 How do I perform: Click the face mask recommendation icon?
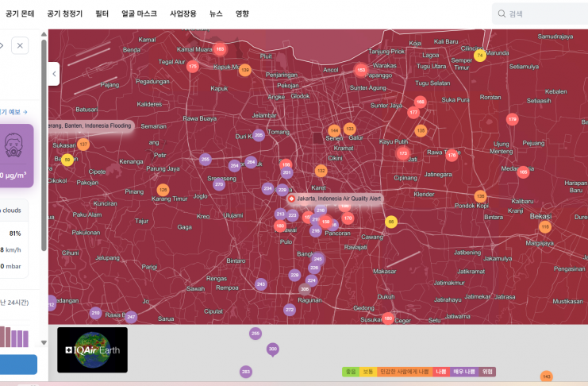[x=13, y=145]
